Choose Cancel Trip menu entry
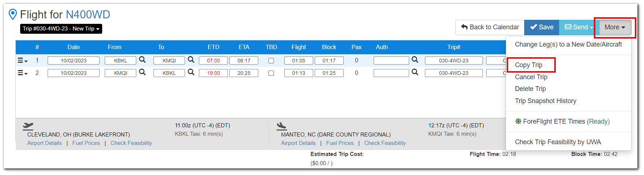The image size is (644, 175). tap(531, 77)
